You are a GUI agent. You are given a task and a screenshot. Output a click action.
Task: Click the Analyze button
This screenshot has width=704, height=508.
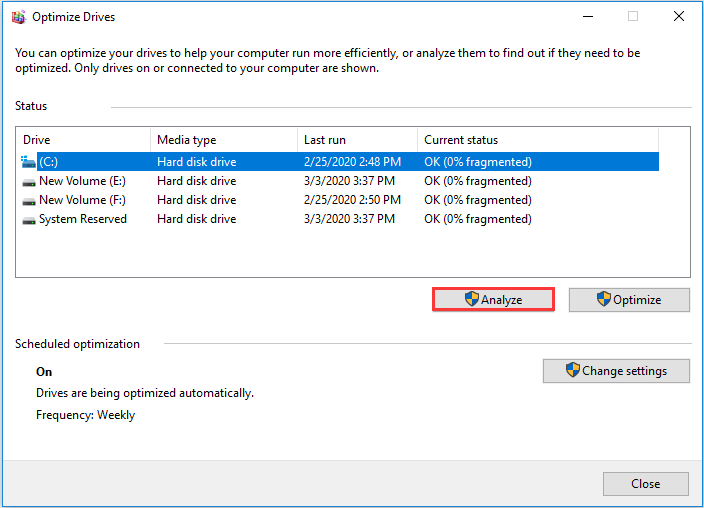coord(493,300)
